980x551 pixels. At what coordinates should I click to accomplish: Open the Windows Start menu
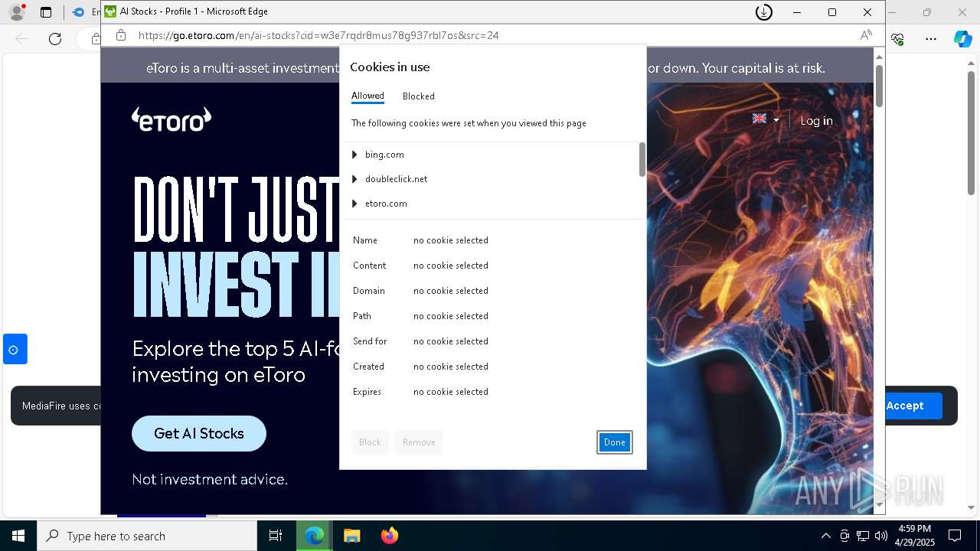pos(18,536)
